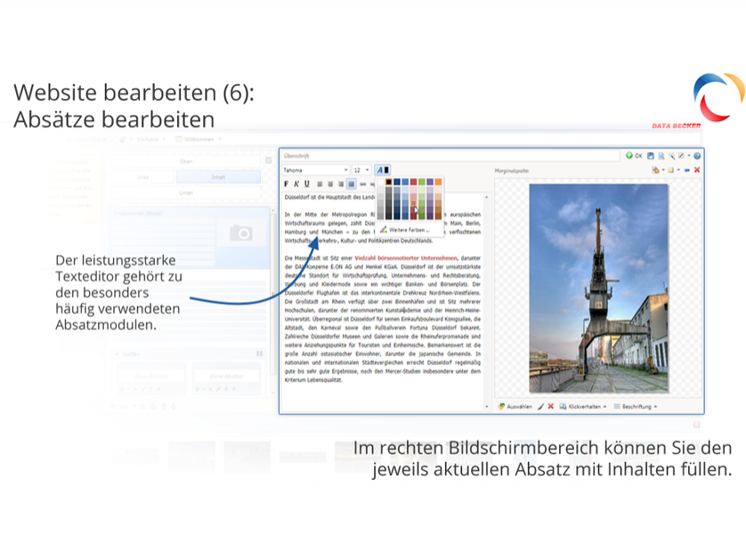Open the help question mark icon
Image resolution: width=746 pixels, height=560 pixels.
tap(697, 156)
